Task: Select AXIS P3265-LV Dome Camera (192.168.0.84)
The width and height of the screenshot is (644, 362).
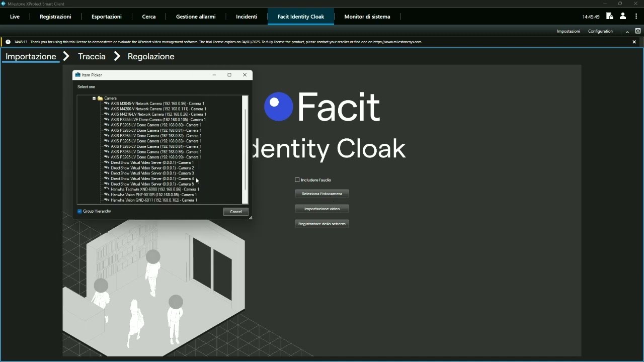Action: (156, 146)
